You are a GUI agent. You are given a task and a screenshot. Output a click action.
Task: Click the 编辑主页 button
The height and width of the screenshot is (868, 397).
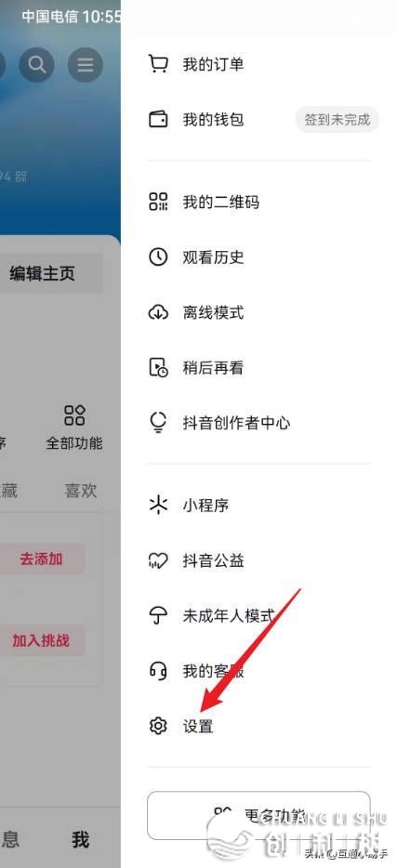click(42, 273)
